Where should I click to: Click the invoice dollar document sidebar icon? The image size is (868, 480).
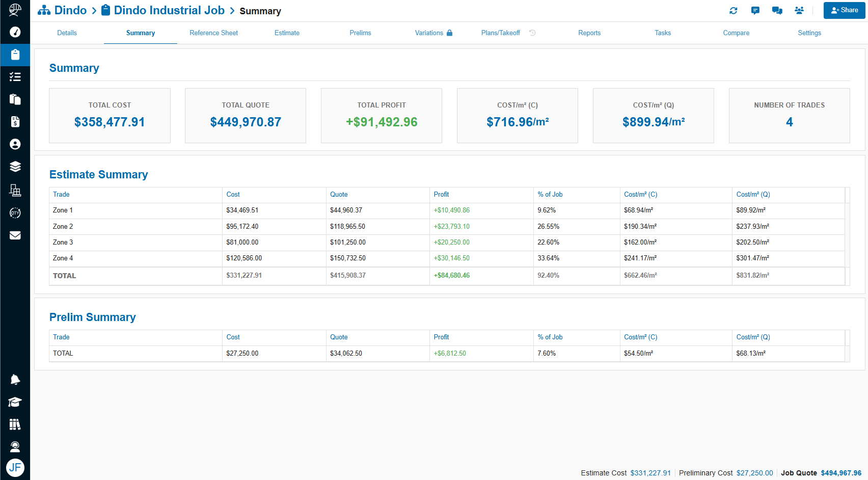pyautogui.click(x=15, y=122)
